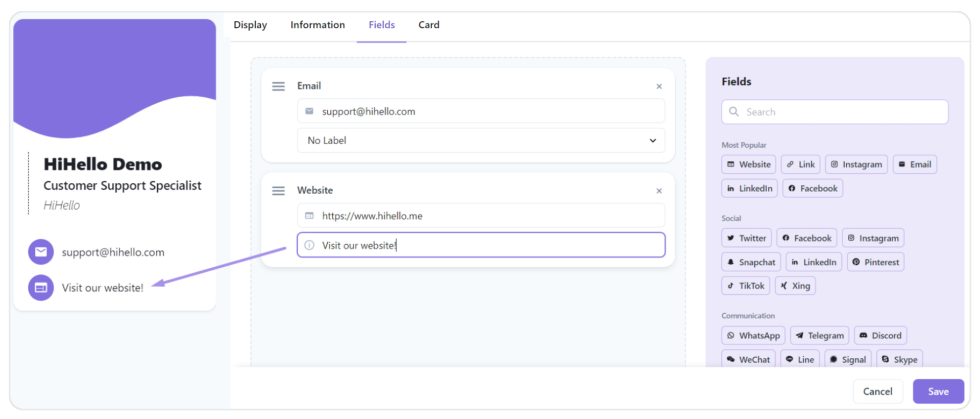
Task: Add the WeChat field
Action: click(x=748, y=359)
